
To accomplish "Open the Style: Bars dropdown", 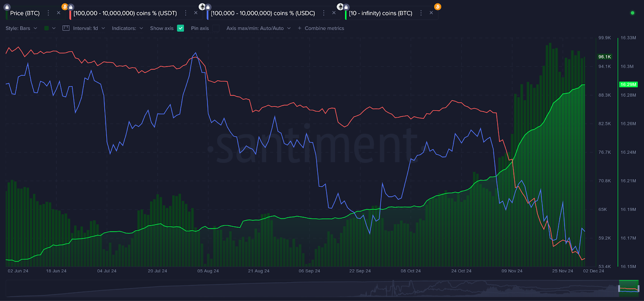I will coord(21,28).
